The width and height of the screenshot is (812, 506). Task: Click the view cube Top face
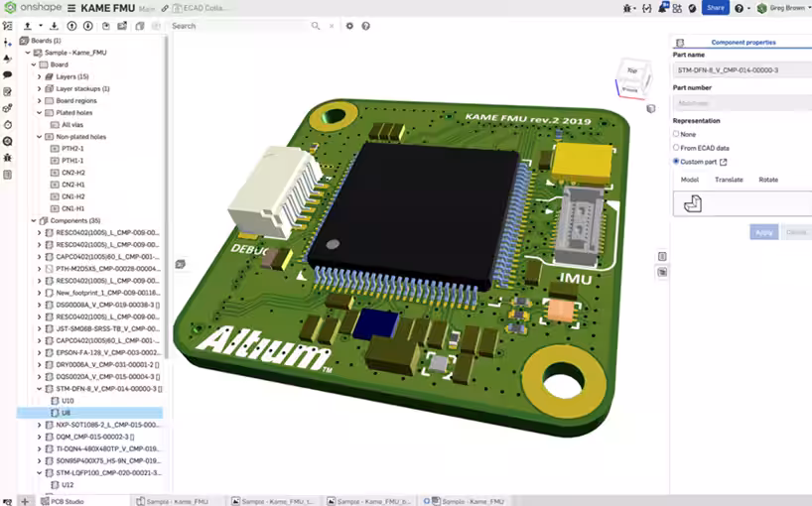coord(632,70)
